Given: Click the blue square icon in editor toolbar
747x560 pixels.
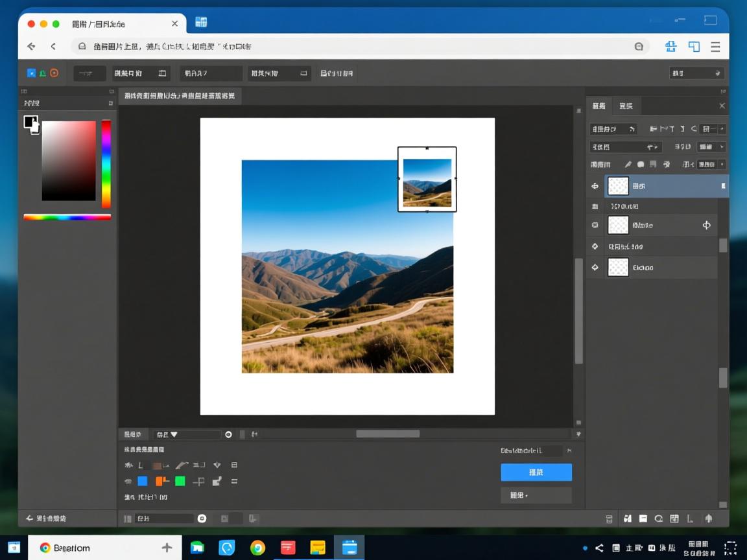Looking at the screenshot, I should (x=30, y=73).
